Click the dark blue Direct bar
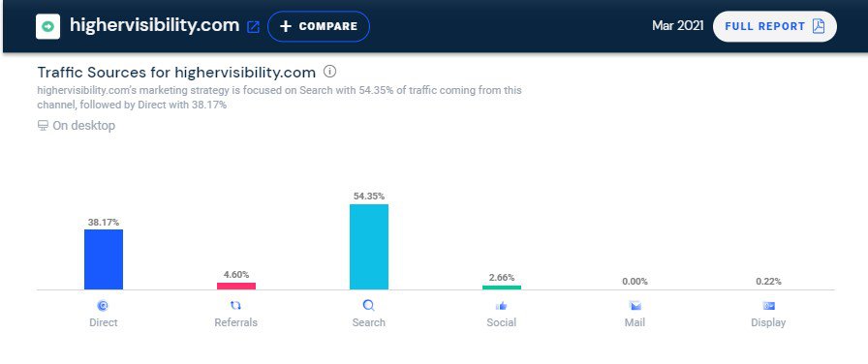 tap(104, 259)
